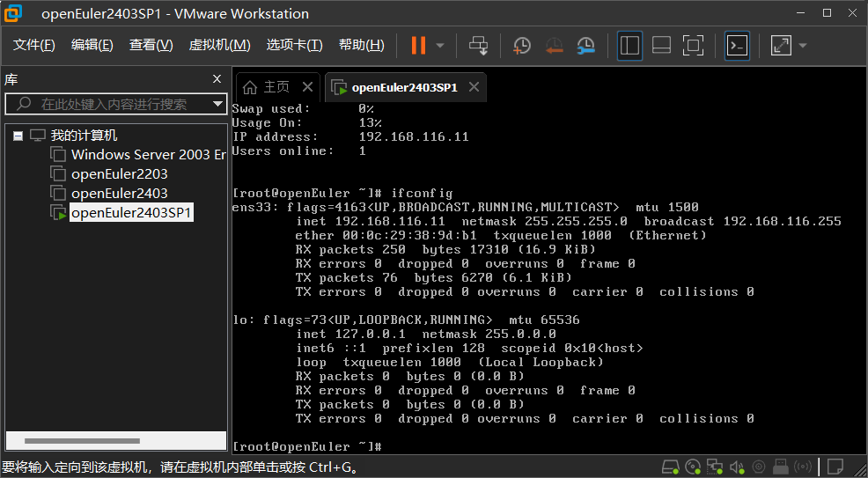Select openEuler2403SP1 in the library
Screen dimensions: 868x478
[132, 212]
